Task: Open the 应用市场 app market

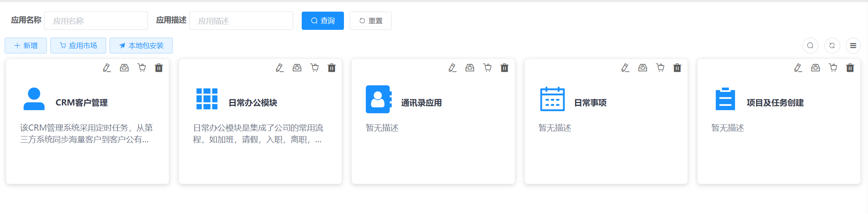Action: tap(78, 46)
